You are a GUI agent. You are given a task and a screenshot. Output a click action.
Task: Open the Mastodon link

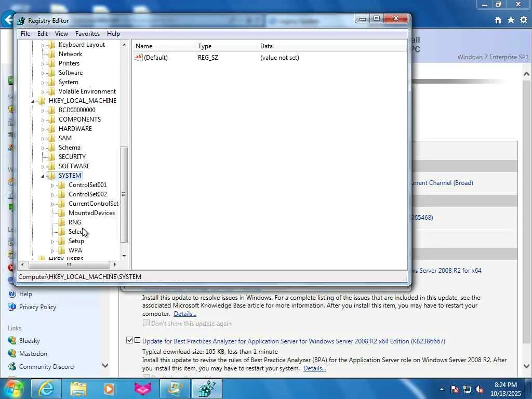pyautogui.click(x=33, y=353)
